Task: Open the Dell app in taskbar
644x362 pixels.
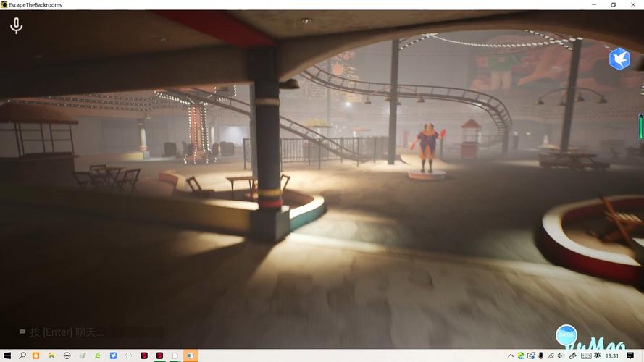Action: 67,355
